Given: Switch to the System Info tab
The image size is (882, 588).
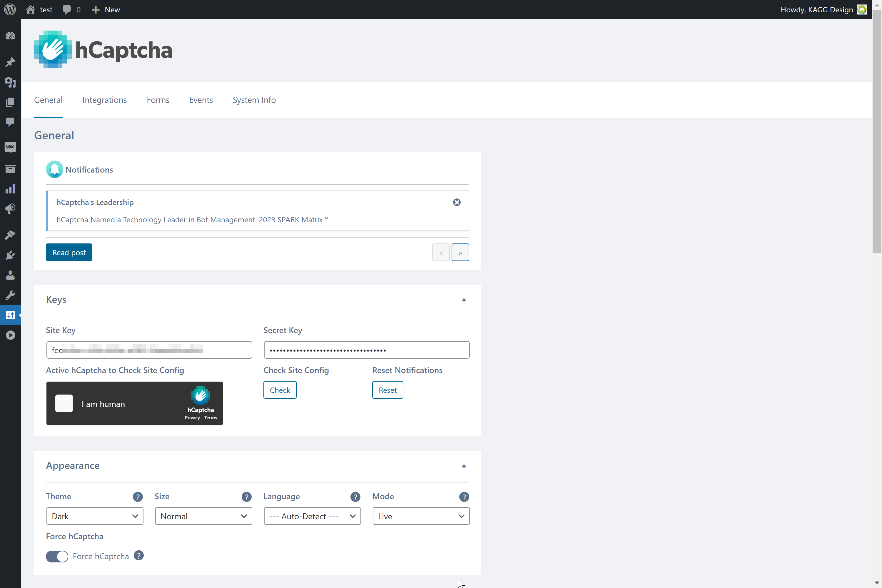Looking at the screenshot, I should 254,100.
